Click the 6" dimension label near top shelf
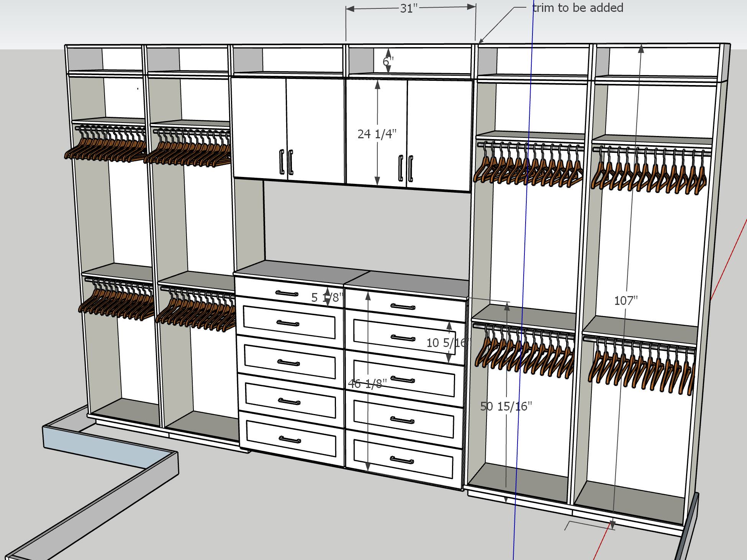This screenshot has width=747, height=560. click(388, 61)
